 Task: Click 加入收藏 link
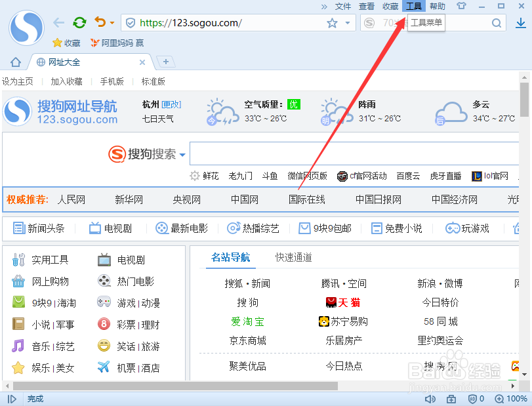66,81
